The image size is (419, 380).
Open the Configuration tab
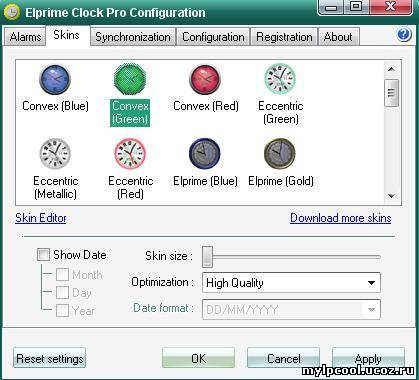213,37
